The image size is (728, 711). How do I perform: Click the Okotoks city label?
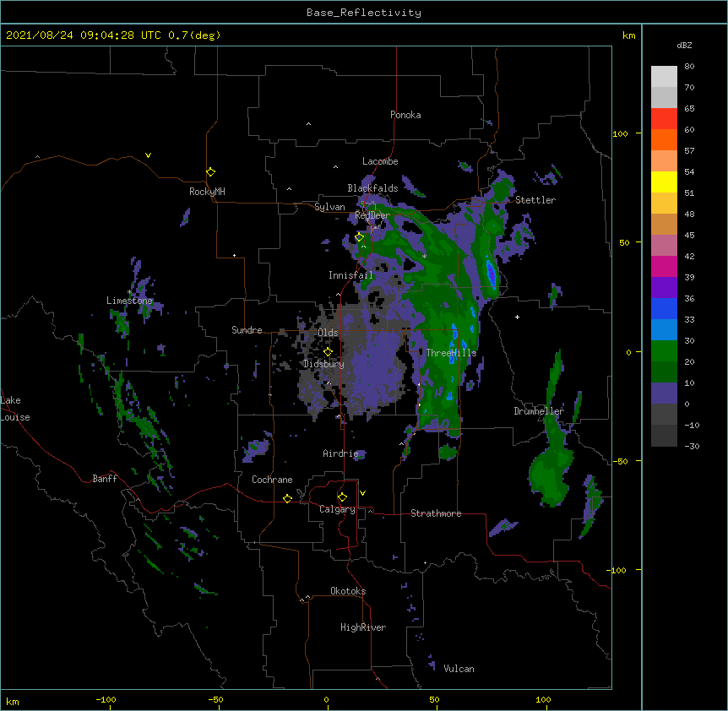click(x=348, y=591)
